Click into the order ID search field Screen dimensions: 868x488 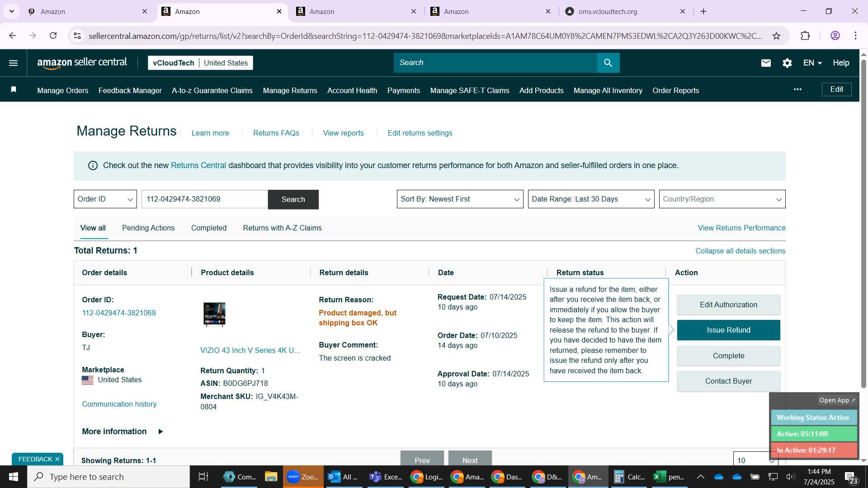205,199
